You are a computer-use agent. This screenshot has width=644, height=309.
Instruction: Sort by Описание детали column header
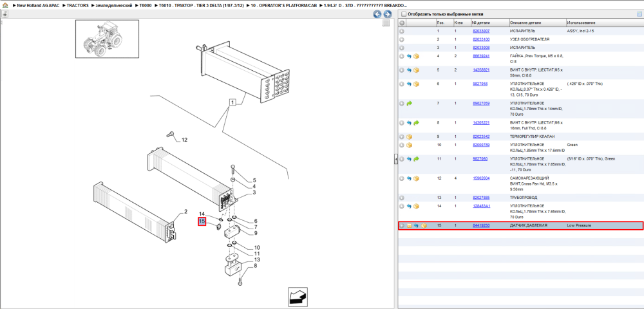[x=537, y=23]
